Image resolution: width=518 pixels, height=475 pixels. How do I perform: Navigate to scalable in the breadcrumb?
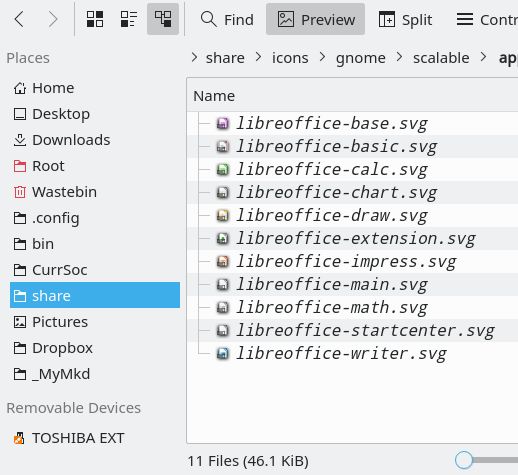coord(441,58)
